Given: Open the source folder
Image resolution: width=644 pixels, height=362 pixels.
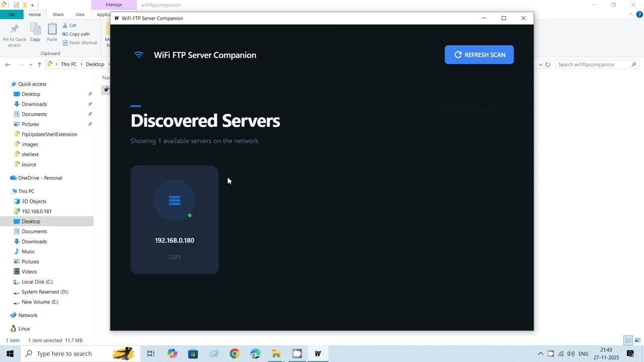Looking at the screenshot, I should [x=29, y=164].
